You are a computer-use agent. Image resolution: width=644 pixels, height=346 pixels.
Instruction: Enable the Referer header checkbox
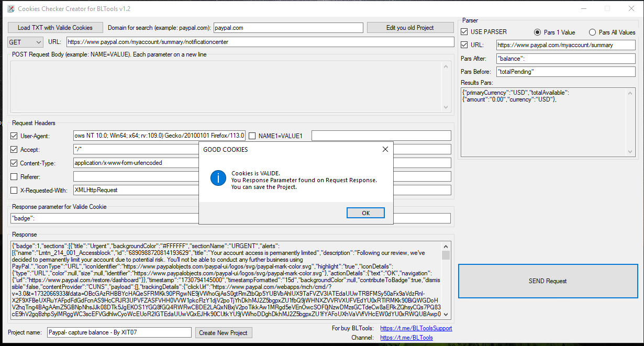14,177
